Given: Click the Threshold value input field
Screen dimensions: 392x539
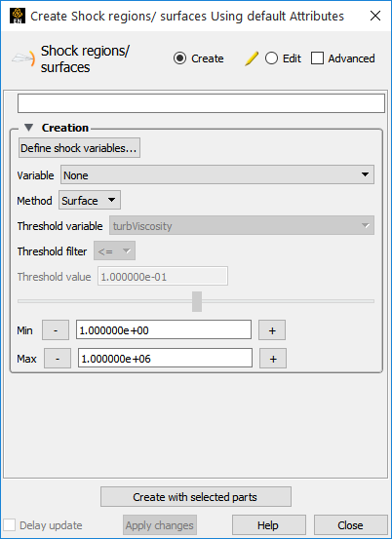Looking at the screenshot, I should (x=163, y=277).
